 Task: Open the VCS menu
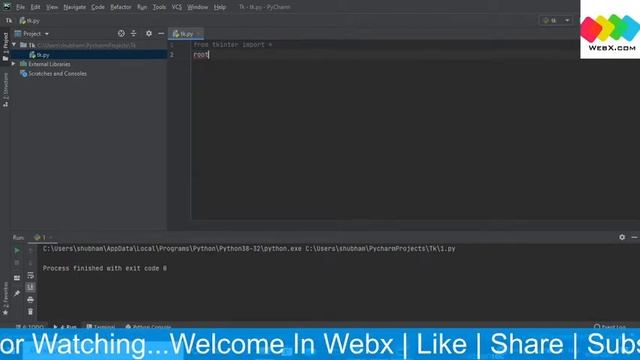click(x=177, y=7)
